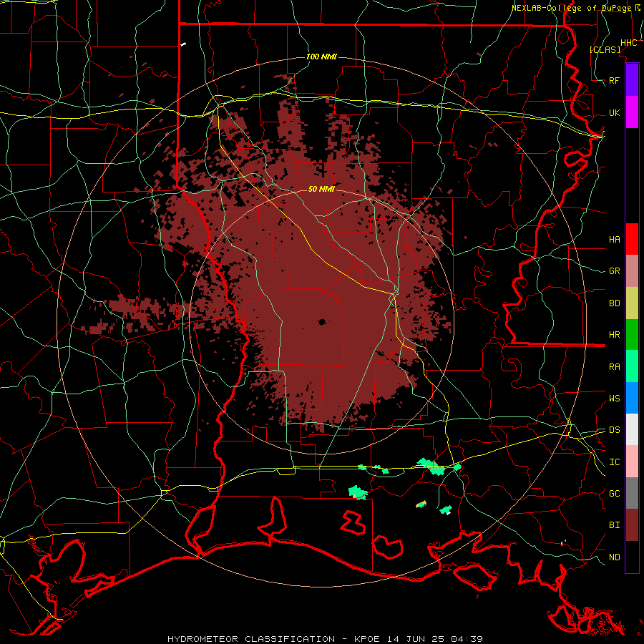Click the BD legend label
This screenshot has height=644, width=644.
[x=614, y=303]
